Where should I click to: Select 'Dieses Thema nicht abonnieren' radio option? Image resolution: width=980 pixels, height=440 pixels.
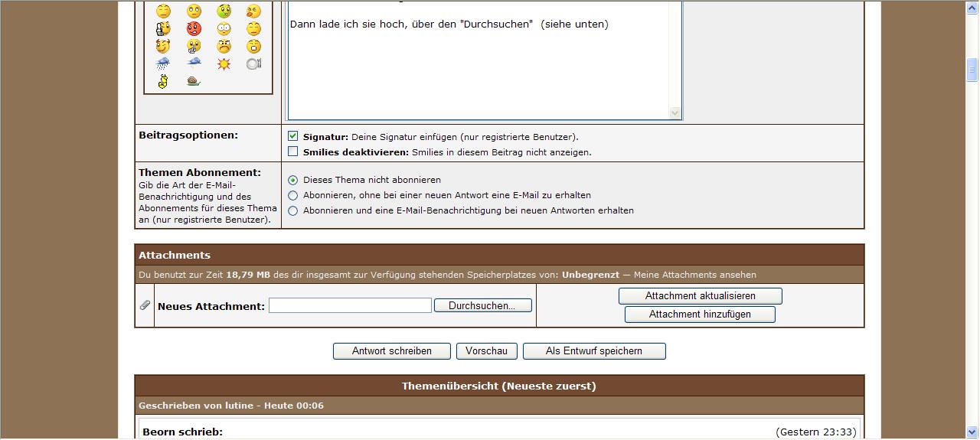point(292,180)
